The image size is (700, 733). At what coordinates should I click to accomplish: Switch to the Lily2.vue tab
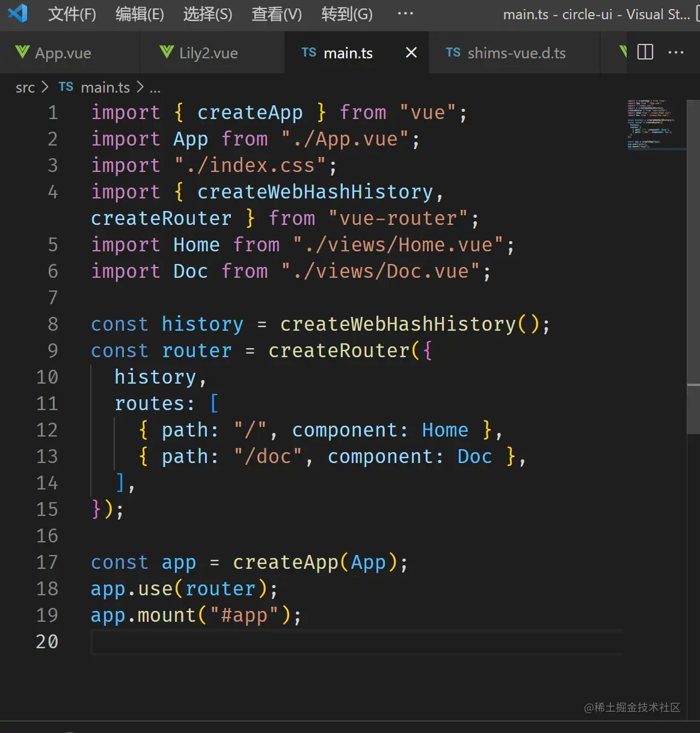212,53
